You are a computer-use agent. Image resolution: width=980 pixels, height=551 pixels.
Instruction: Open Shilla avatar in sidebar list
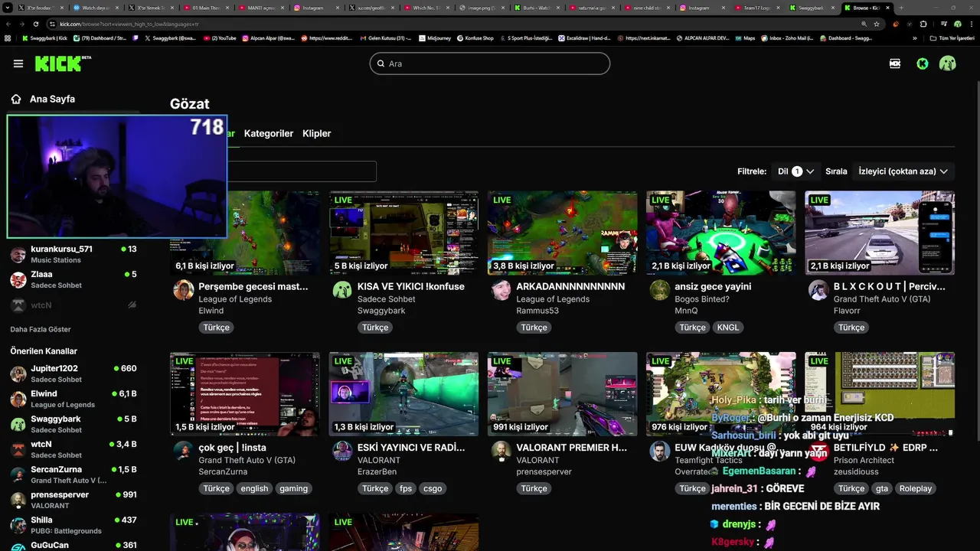pos(18,525)
